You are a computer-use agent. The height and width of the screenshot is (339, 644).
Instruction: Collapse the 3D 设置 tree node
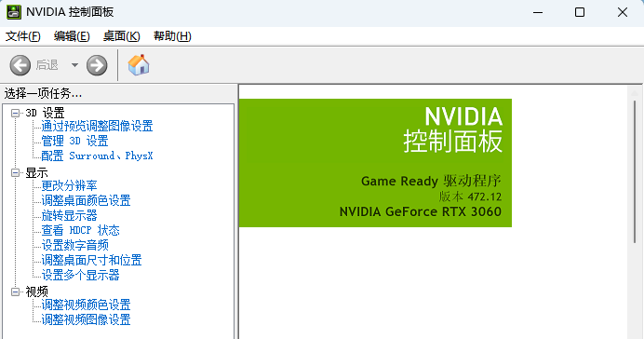pyautogui.click(x=15, y=113)
